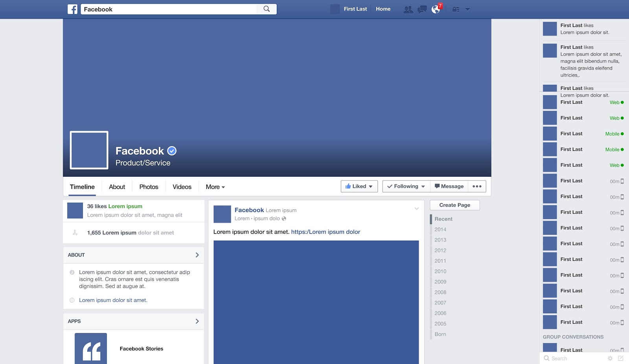Open the friend requests icon
The width and height of the screenshot is (629, 364).
(408, 9)
